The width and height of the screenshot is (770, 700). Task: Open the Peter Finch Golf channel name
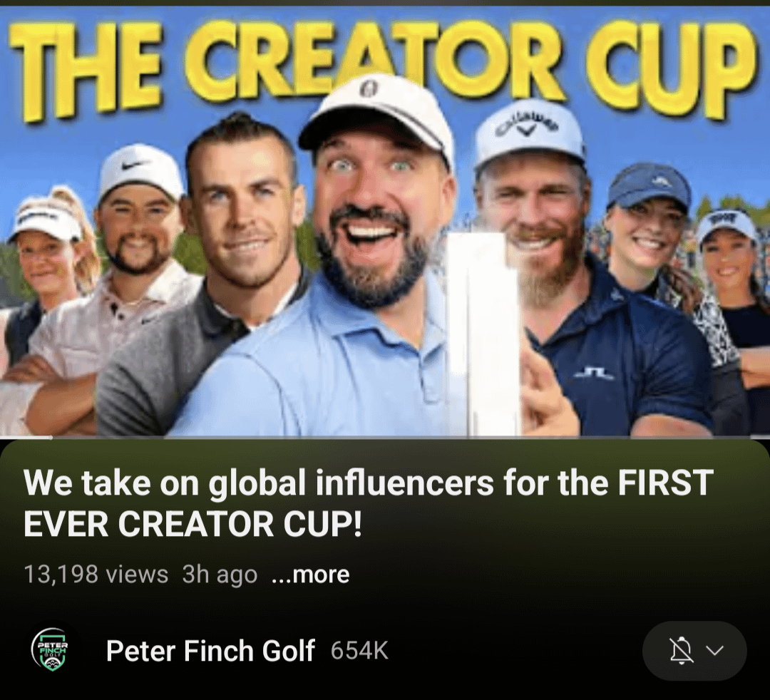click(x=210, y=651)
